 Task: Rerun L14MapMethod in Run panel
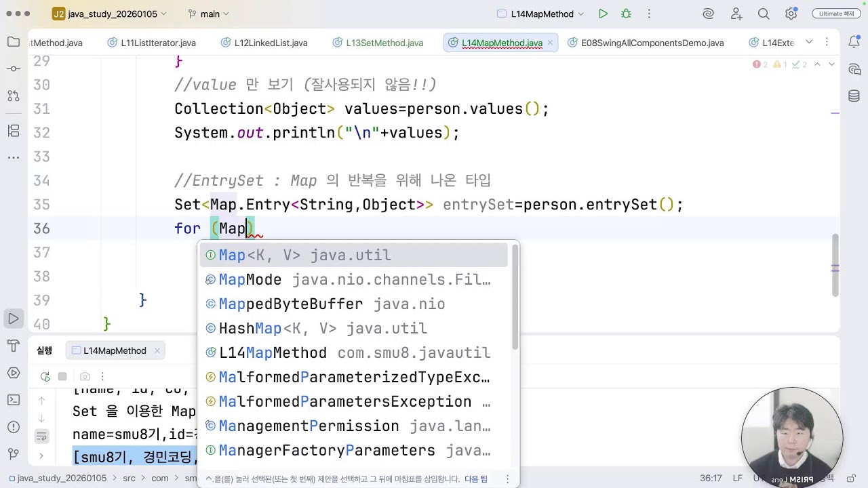pos(45,376)
